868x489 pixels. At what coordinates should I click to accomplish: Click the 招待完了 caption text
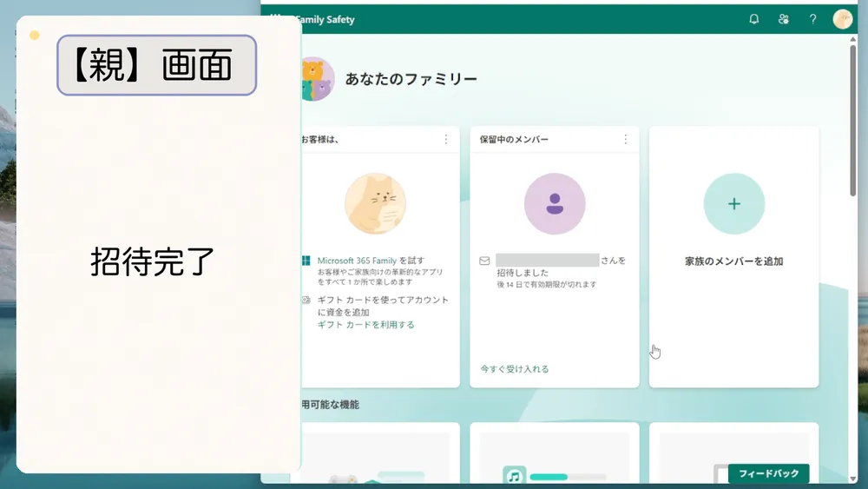(x=153, y=262)
